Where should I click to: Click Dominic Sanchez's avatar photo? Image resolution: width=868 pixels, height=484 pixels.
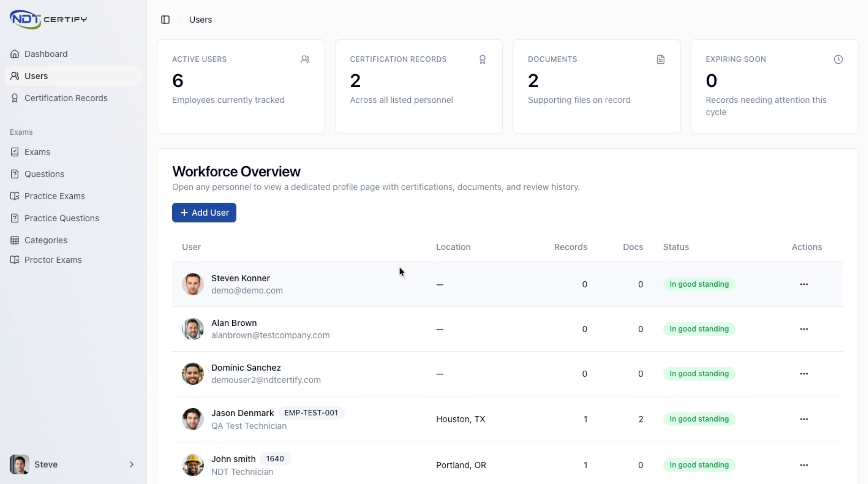(192, 374)
